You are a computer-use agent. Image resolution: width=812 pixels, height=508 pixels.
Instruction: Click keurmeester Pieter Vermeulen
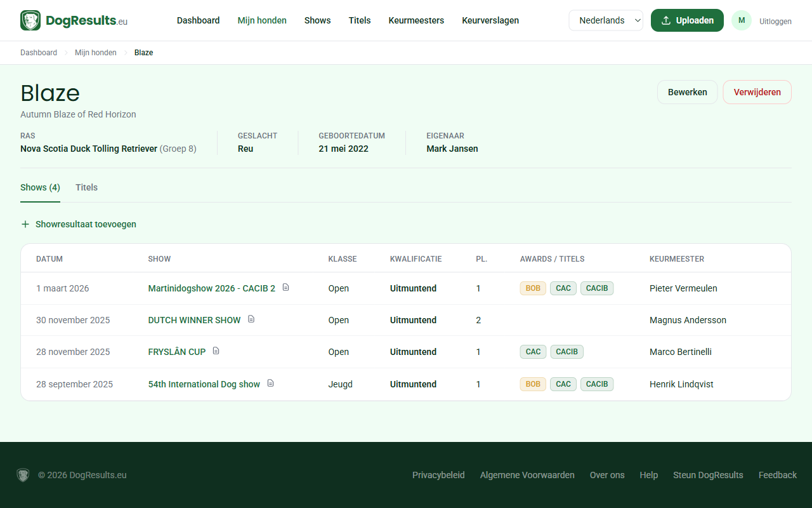click(683, 288)
